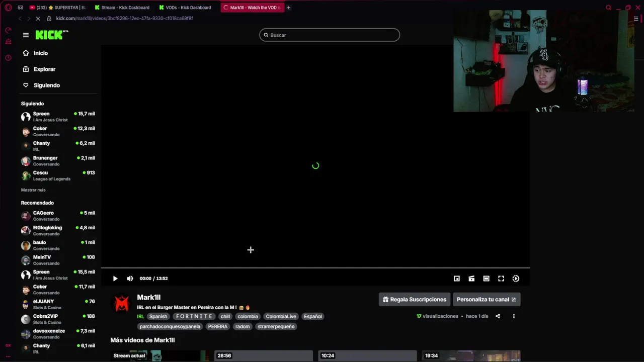
Task: Open the video's three-dot options menu
Action: click(514, 316)
